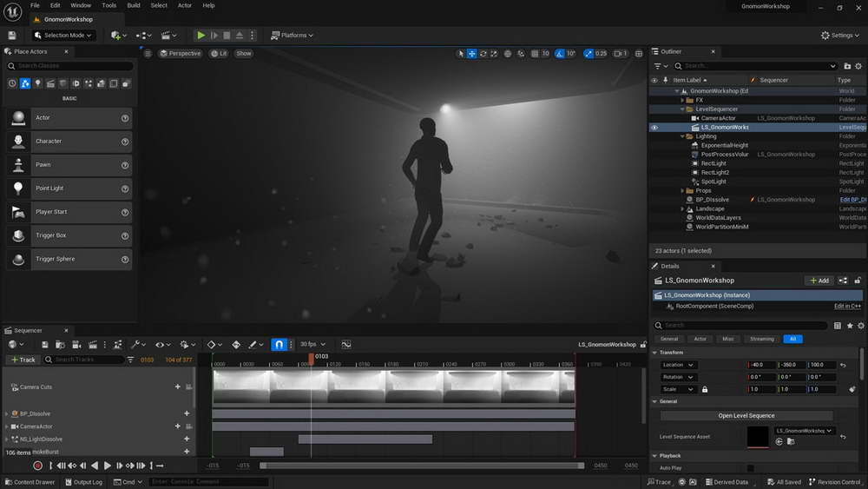This screenshot has height=489, width=868.
Task: Expand the Landscape item in Outliner
Action: 682,208
